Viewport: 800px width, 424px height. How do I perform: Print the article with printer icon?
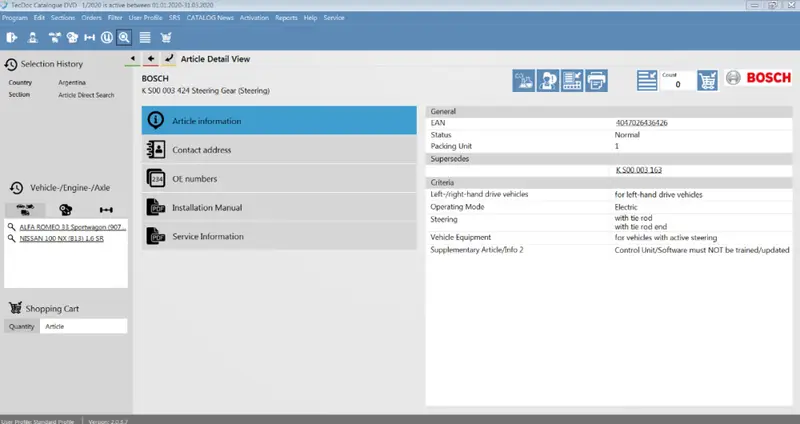pyautogui.click(x=596, y=81)
